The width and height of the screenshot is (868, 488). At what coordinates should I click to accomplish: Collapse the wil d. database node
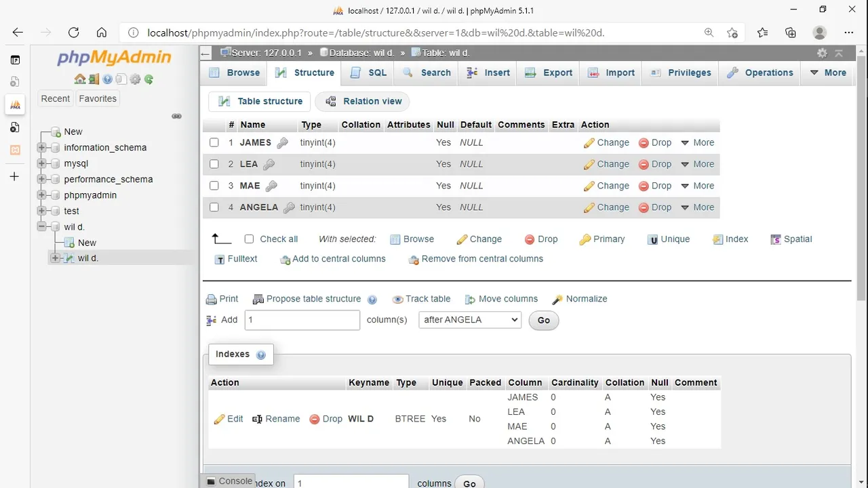[x=42, y=227]
